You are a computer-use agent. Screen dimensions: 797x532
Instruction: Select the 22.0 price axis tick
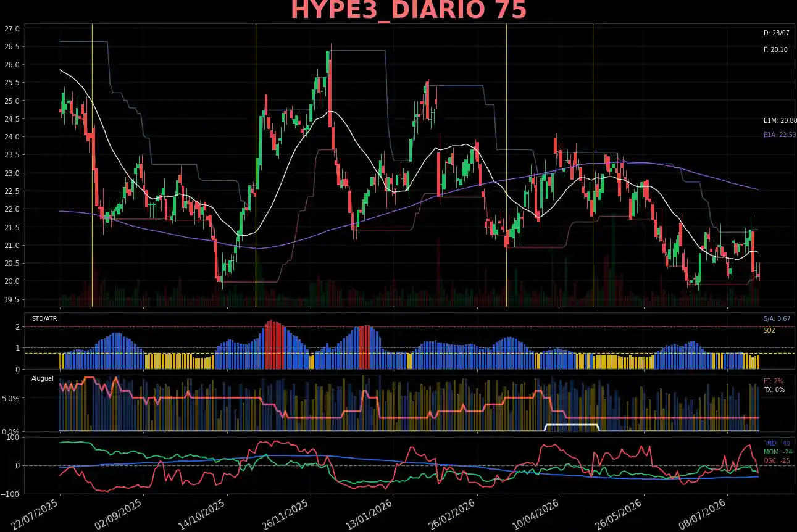(12, 209)
